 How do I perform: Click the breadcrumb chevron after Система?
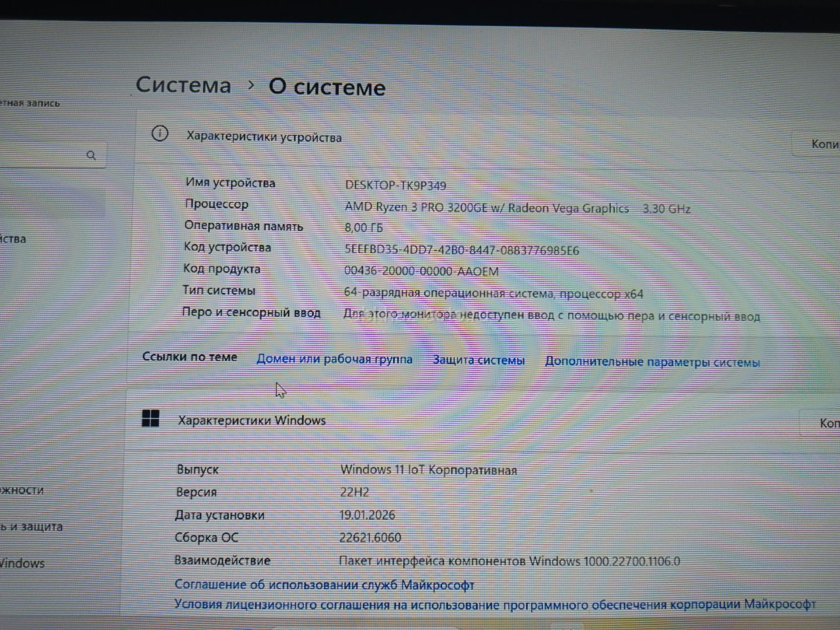[x=251, y=85]
